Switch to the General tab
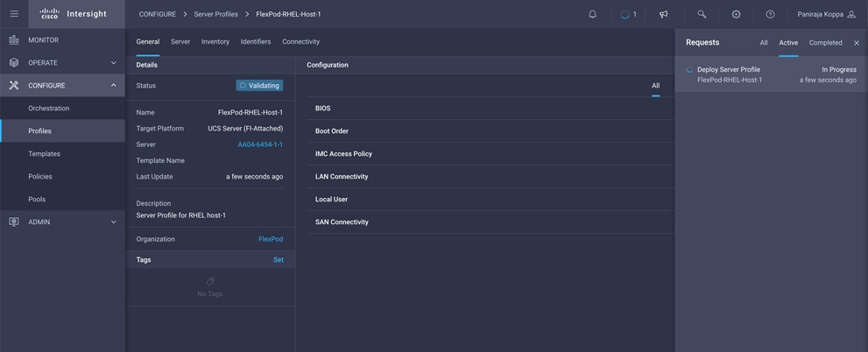 point(148,42)
